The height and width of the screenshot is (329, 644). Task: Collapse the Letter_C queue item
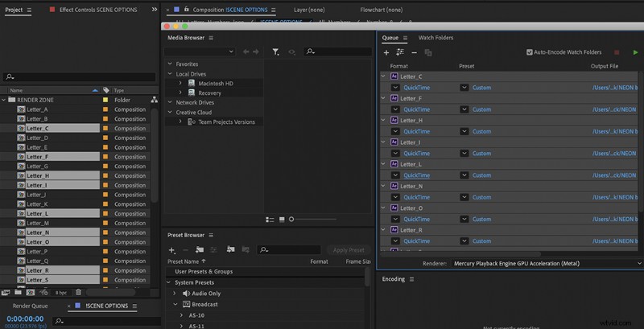[384, 76]
